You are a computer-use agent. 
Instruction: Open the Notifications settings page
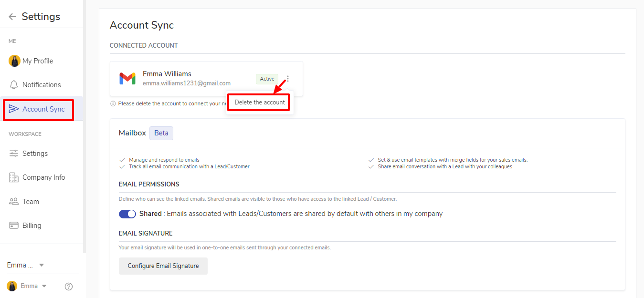coord(42,85)
